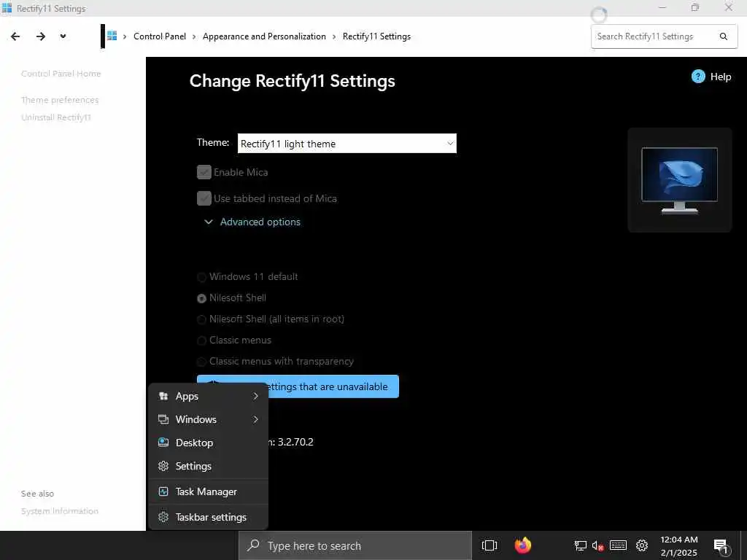Screen dimensions: 747x560
Task: Click settings gear in system tray
Action: click(642, 545)
